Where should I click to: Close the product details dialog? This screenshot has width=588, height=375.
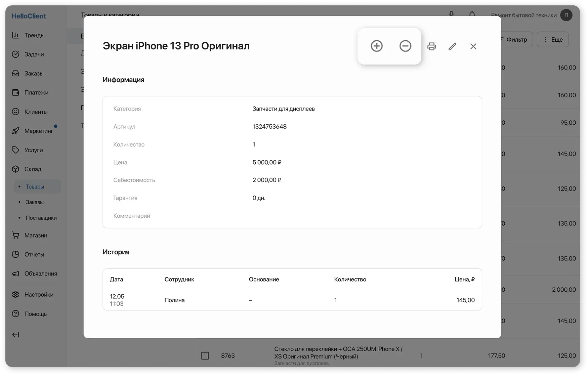click(473, 46)
